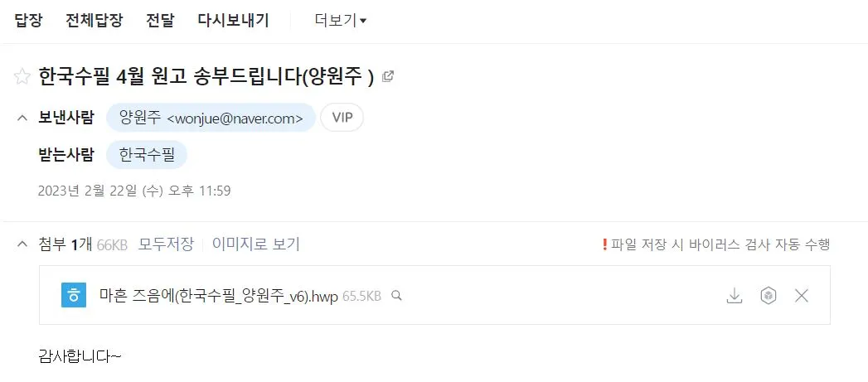Collapse the attachment section chevron
The image size is (868, 382).
tap(22, 244)
